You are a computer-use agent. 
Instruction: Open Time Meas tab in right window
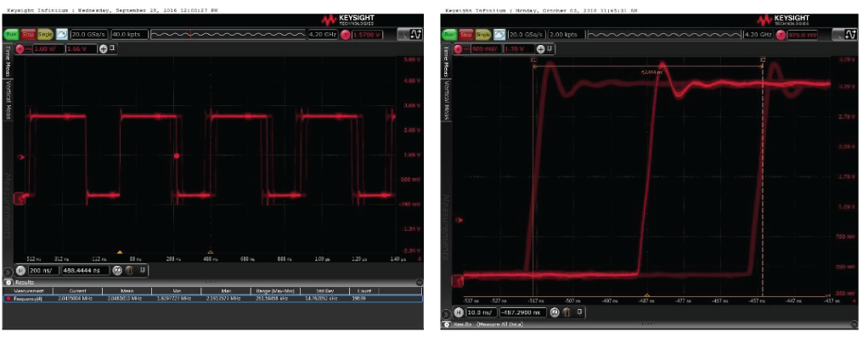[445, 60]
